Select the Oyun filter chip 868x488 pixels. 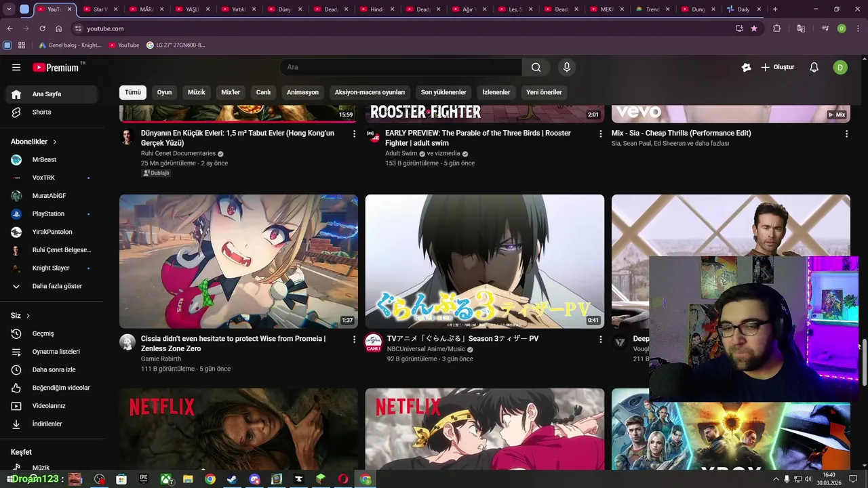pos(164,92)
